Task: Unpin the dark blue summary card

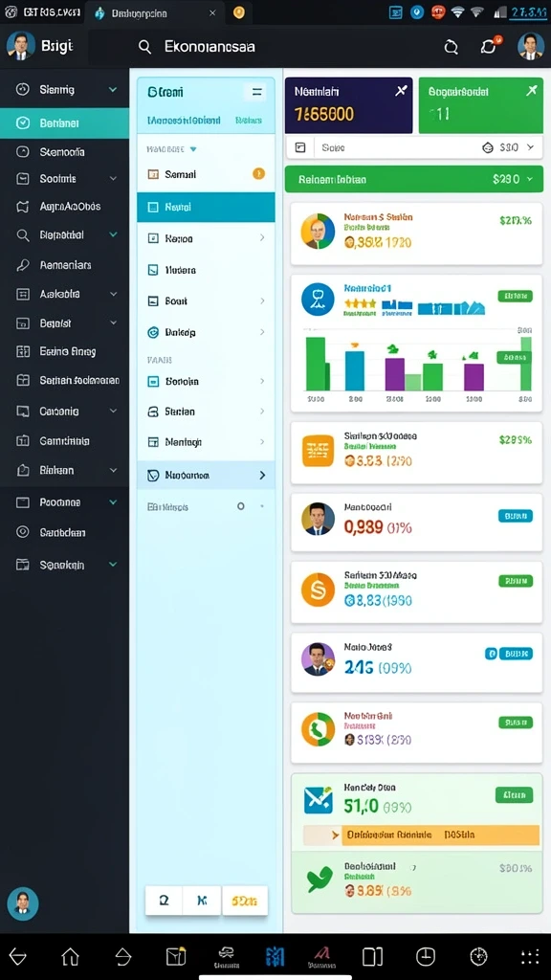Action: (401, 91)
